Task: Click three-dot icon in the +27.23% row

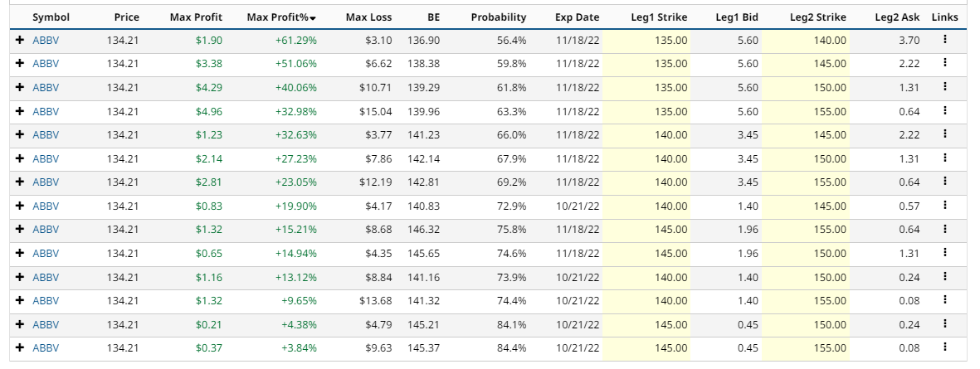Action: coord(944,158)
